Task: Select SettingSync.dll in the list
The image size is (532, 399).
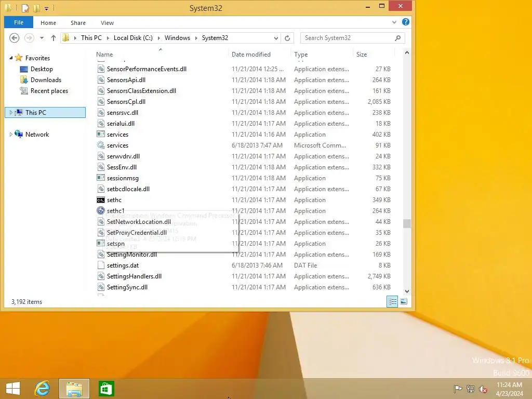Action: tap(127, 287)
